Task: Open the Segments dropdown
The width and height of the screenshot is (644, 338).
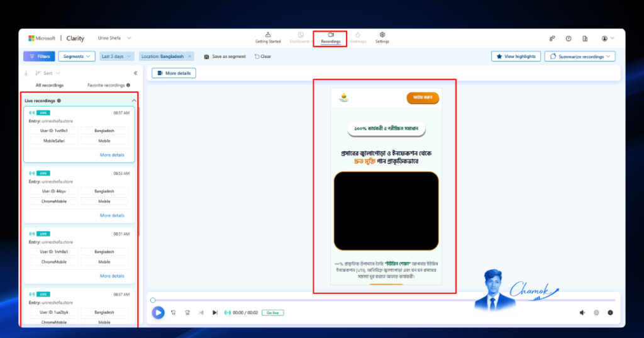Action: [77, 57]
